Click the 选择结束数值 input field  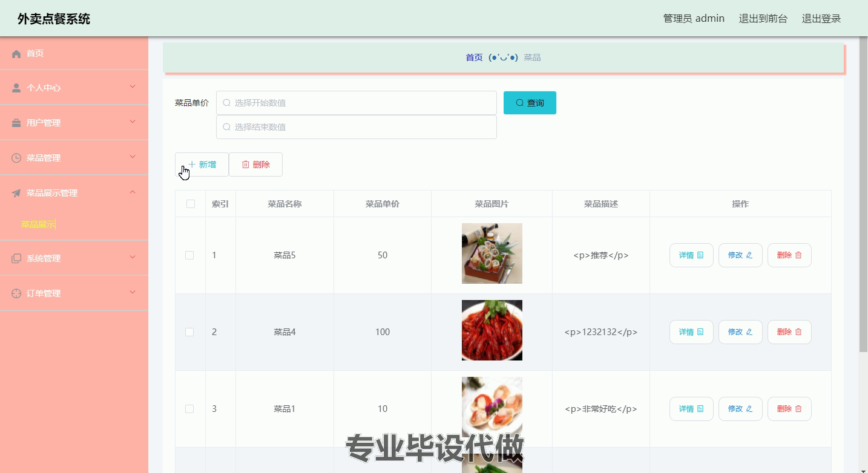357,127
